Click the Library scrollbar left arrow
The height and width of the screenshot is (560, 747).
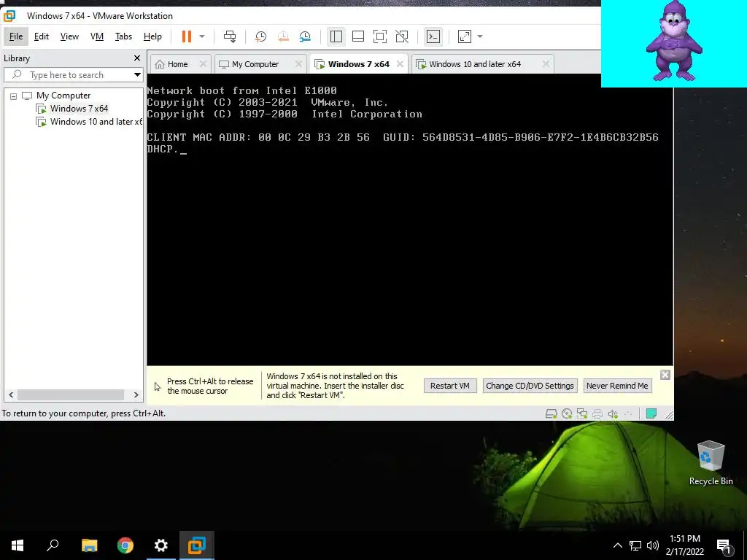tap(11, 394)
